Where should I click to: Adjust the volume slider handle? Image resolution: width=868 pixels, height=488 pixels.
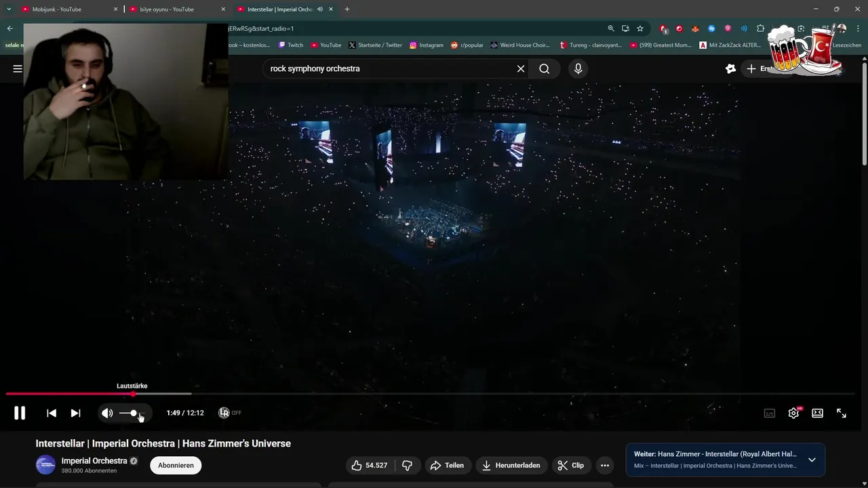(134, 413)
